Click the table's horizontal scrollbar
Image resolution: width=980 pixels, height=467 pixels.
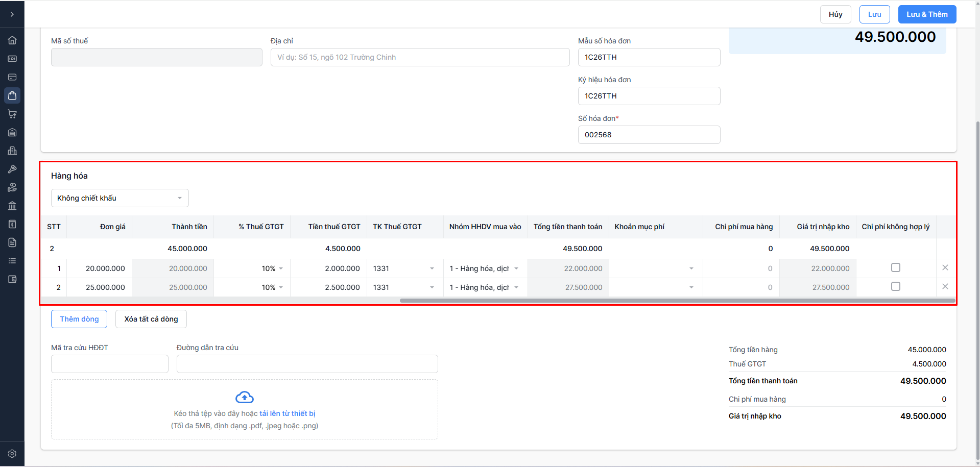click(677, 301)
